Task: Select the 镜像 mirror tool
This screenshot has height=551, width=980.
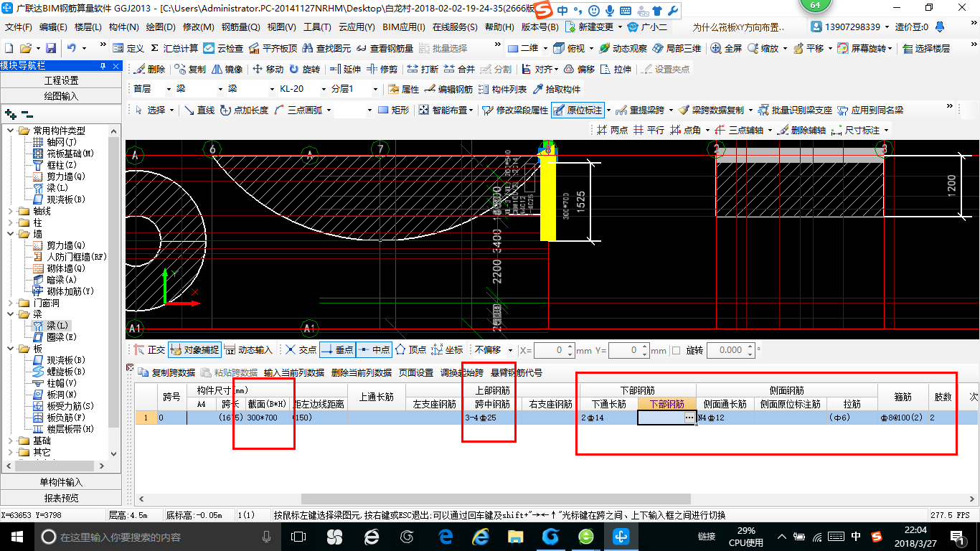Action: click(x=227, y=70)
